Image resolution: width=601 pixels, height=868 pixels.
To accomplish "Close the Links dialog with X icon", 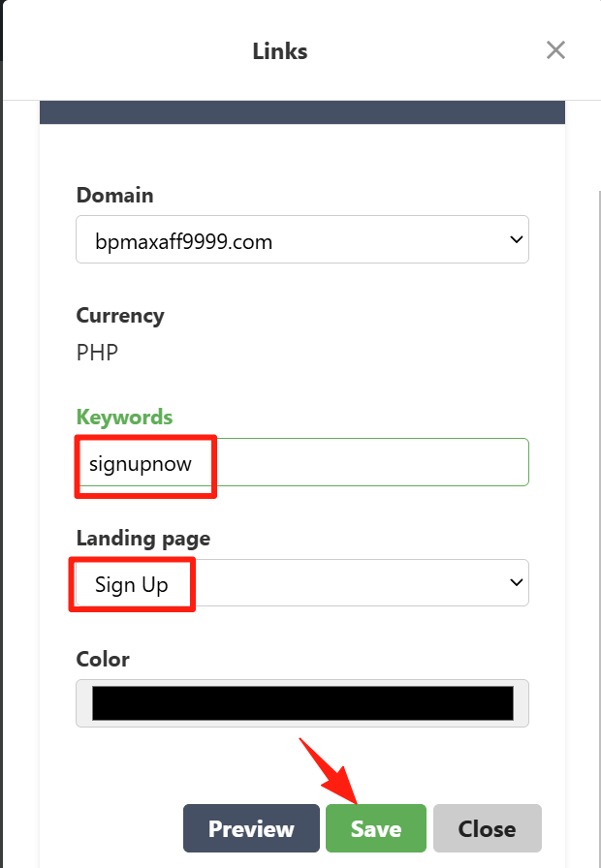I will pos(555,50).
